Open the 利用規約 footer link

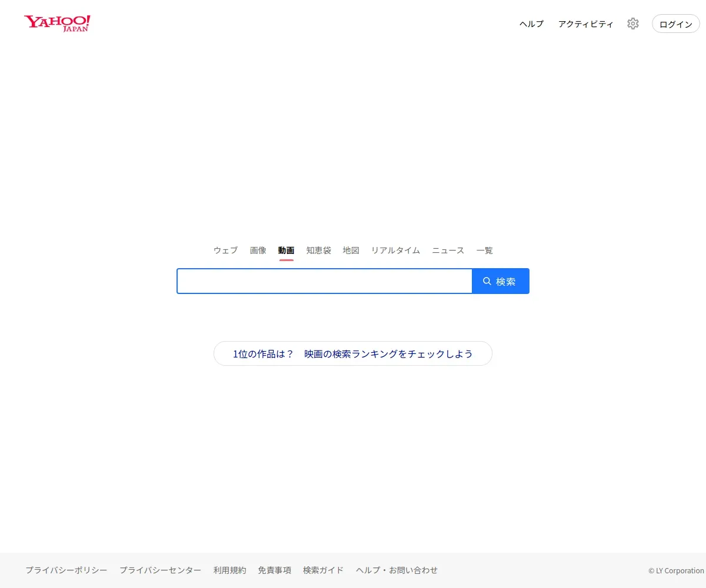click(x=230, y=570)
